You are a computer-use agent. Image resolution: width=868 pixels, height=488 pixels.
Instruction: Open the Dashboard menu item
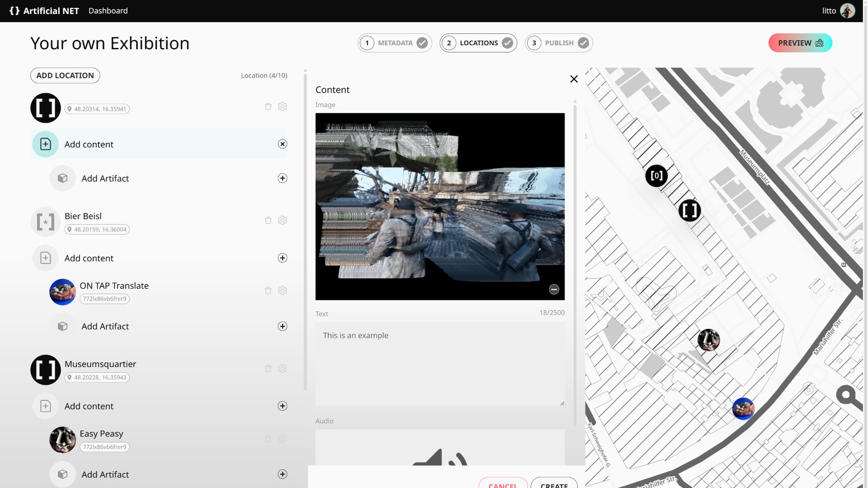[108, 11]
